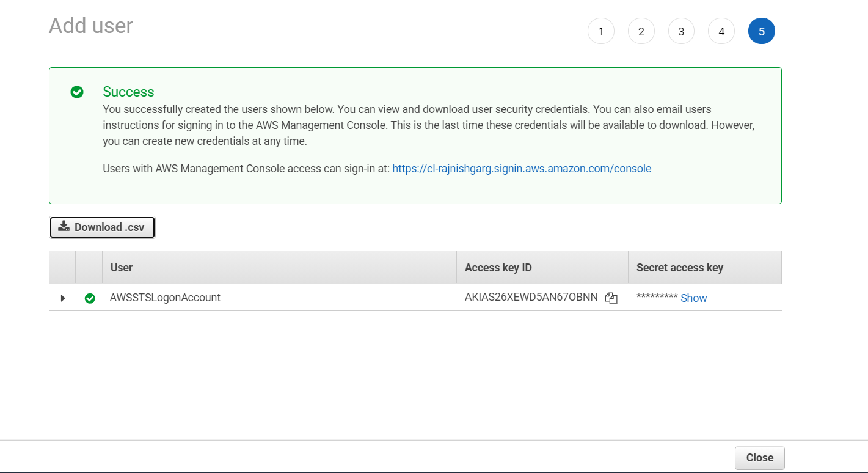Click the Add user page heading

(x=91, y=26)
